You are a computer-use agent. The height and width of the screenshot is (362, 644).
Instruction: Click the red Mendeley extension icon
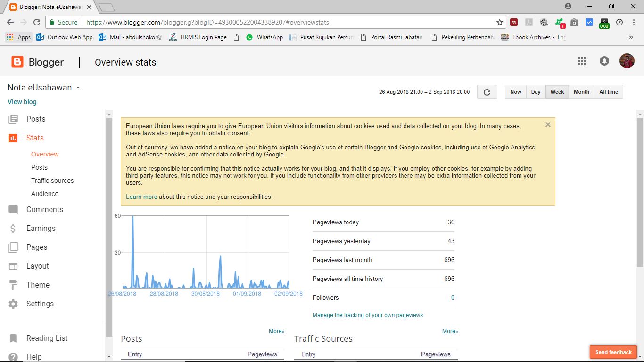pos(514,22)
